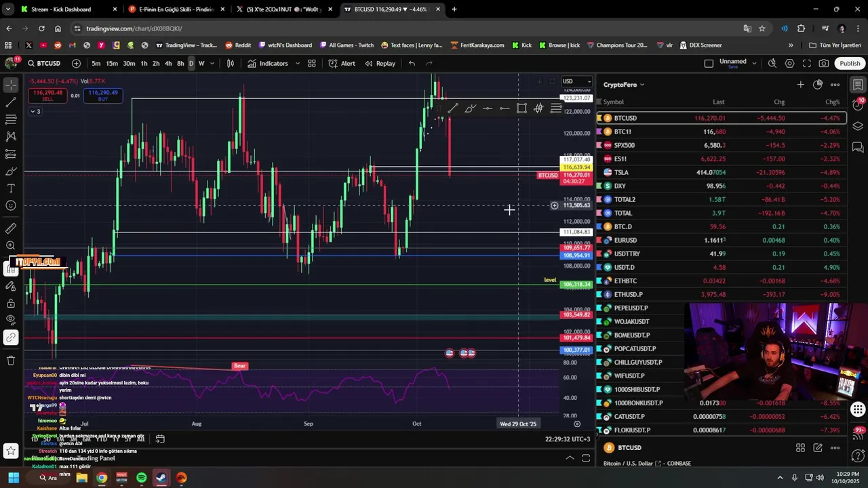Start bar Replay mode

(x=380, y=63)
